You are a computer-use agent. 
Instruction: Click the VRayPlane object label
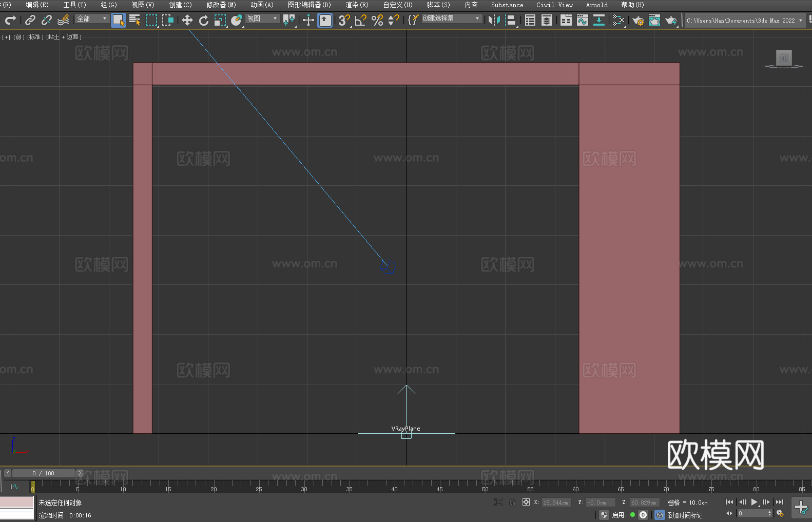[405, 429]
